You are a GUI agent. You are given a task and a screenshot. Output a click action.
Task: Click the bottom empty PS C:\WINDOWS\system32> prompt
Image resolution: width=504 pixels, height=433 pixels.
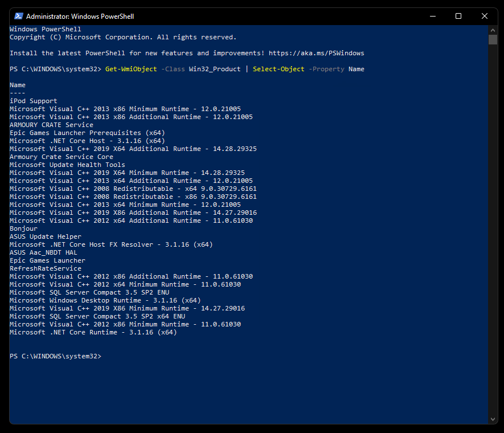pos(55,356)
